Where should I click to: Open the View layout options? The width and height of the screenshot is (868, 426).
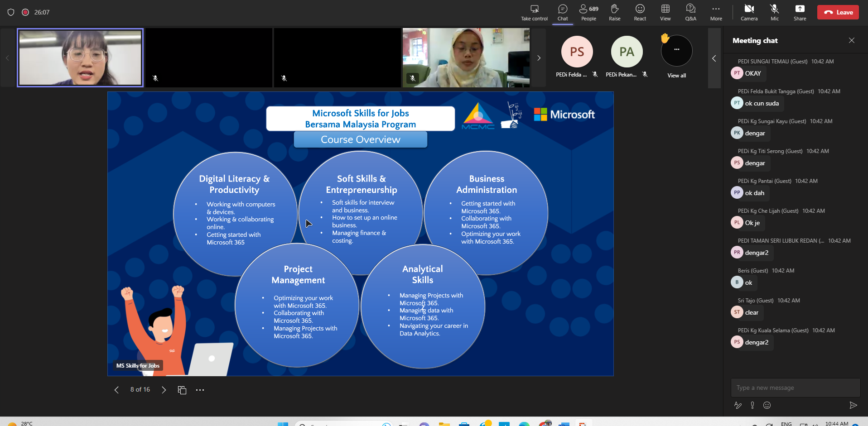665,12
